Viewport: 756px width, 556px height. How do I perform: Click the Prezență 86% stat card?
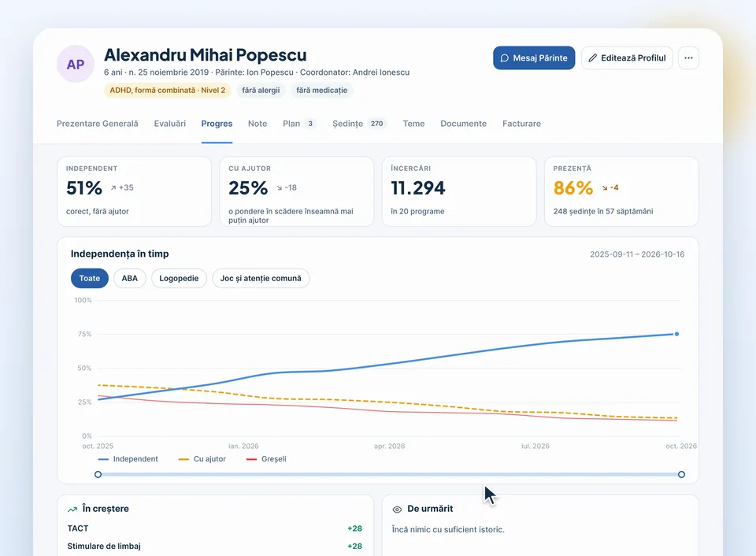[621, 191]
